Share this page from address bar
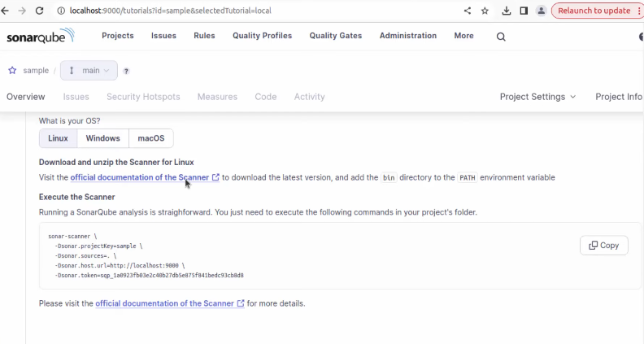 point(468,11)
